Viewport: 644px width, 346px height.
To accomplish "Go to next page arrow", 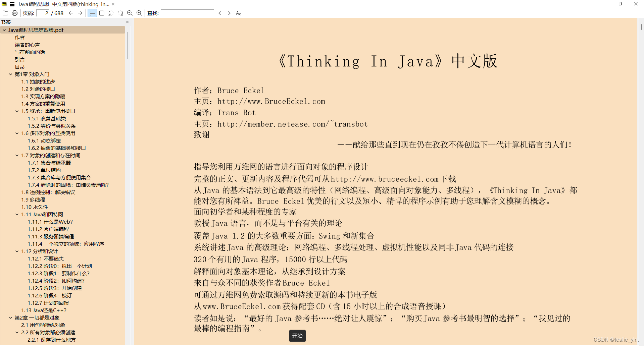I will 80,13.
